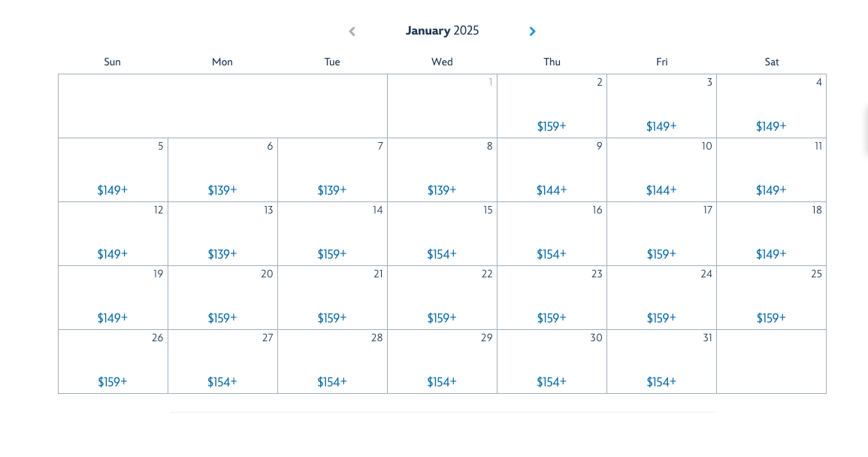The height and width of the screenshot is (457, 868).
Task: Choose January 17 date cell
Action: pos(661,234)
